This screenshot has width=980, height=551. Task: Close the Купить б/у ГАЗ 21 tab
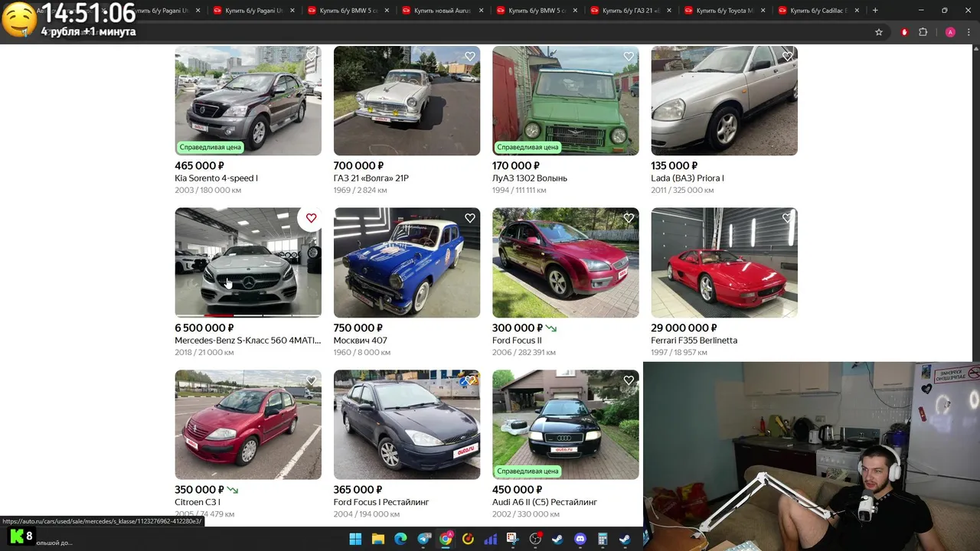point(669,11)
